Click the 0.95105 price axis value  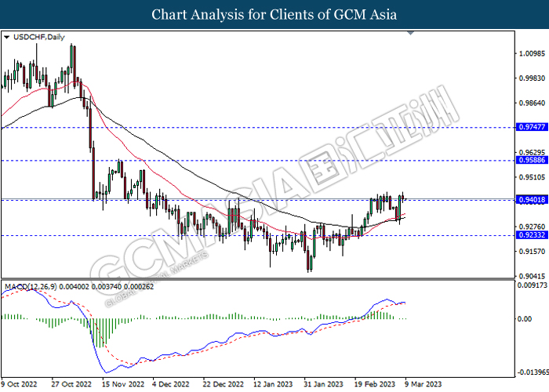533,177
